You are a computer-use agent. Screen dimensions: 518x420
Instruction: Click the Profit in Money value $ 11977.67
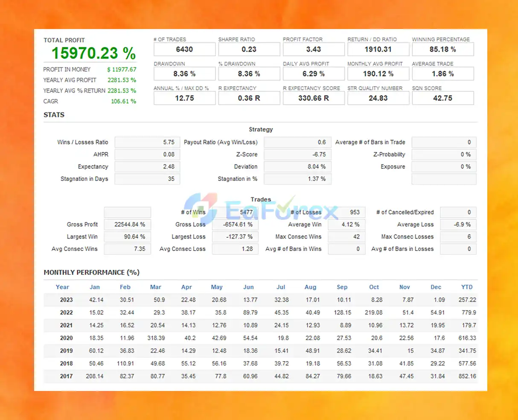pos(122,69)
